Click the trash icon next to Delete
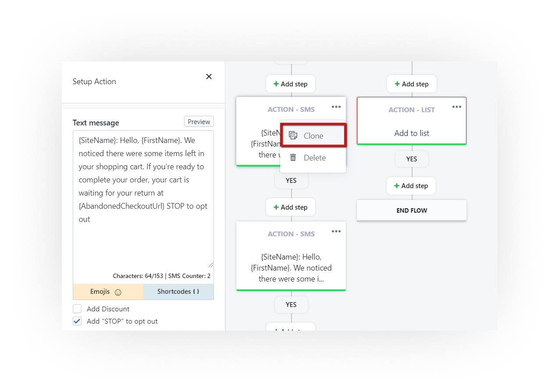555x392 pixels. 293,158
